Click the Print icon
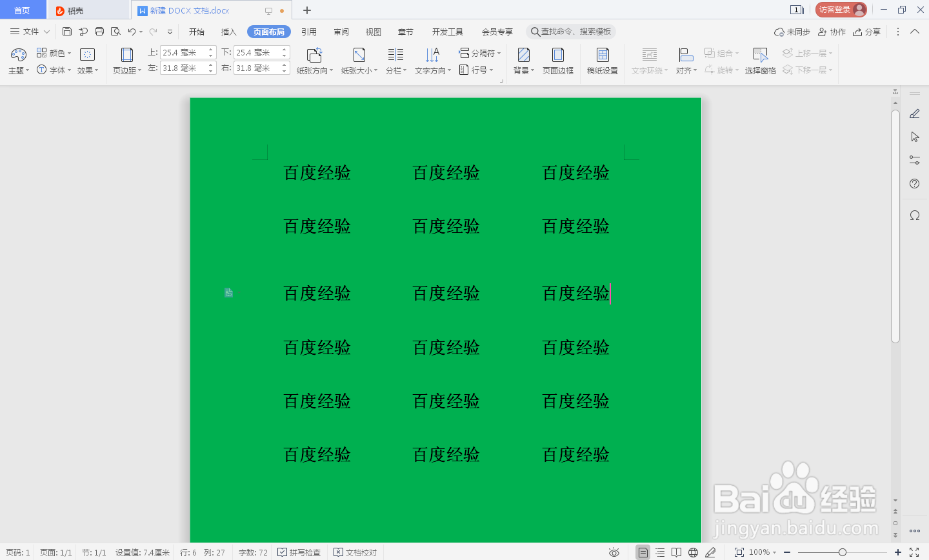Image resolution: width=929 pixels, height=560 pixels. tap(99, 32)
